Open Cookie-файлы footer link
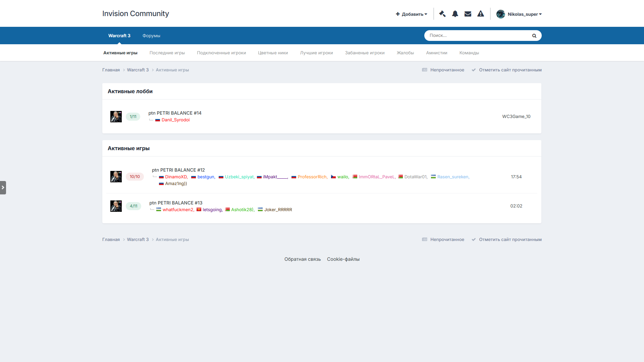Image resolution: width=644 pixels, height=362 pixels. tap(343, 259)
